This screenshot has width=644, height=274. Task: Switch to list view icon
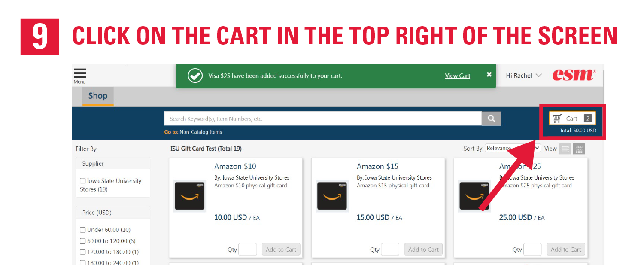tap(565, 149)
